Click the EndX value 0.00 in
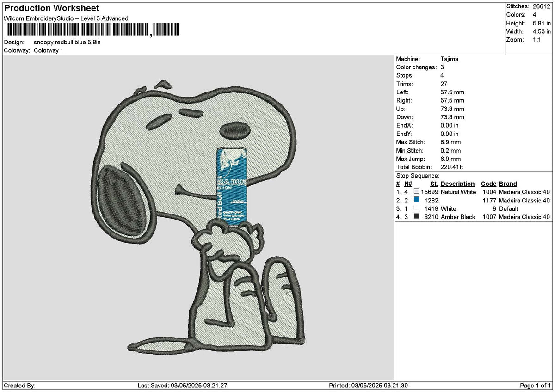Image resolution: width=555 pixels, height=392 pixels. pos(450,126)
